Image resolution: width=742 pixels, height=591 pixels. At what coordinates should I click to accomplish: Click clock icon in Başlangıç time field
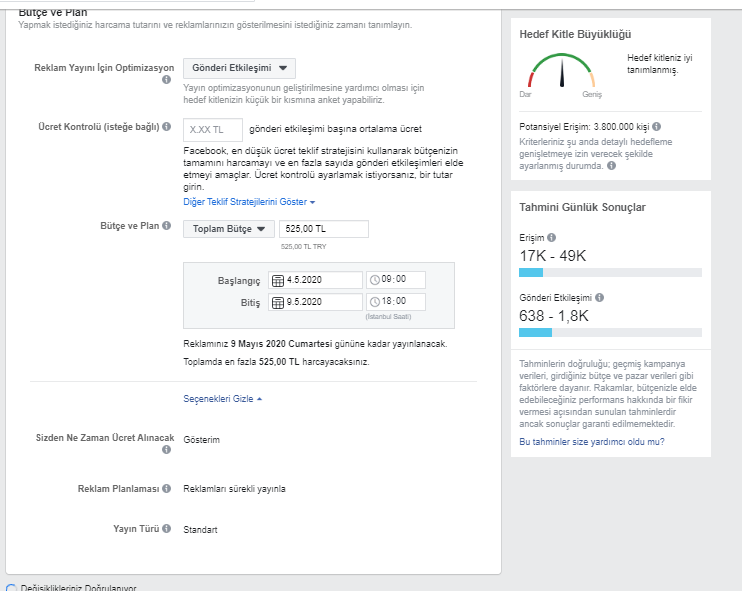click(374, 280)
